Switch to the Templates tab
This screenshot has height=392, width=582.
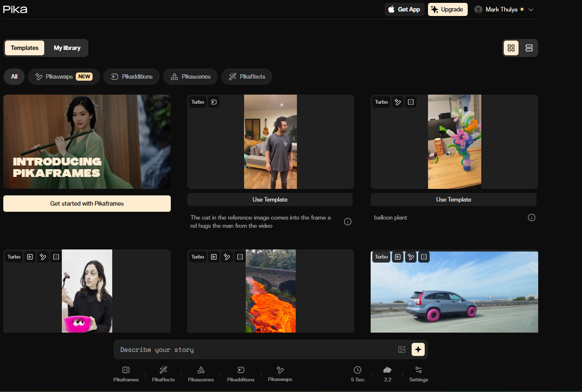pyautogui.click(x=25, y=48)
